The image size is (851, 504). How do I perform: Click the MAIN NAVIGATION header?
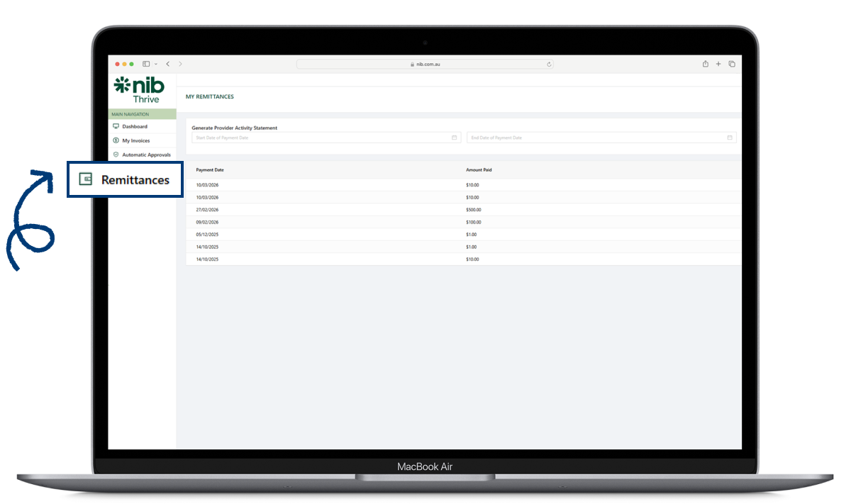click(x=130, y=114)
